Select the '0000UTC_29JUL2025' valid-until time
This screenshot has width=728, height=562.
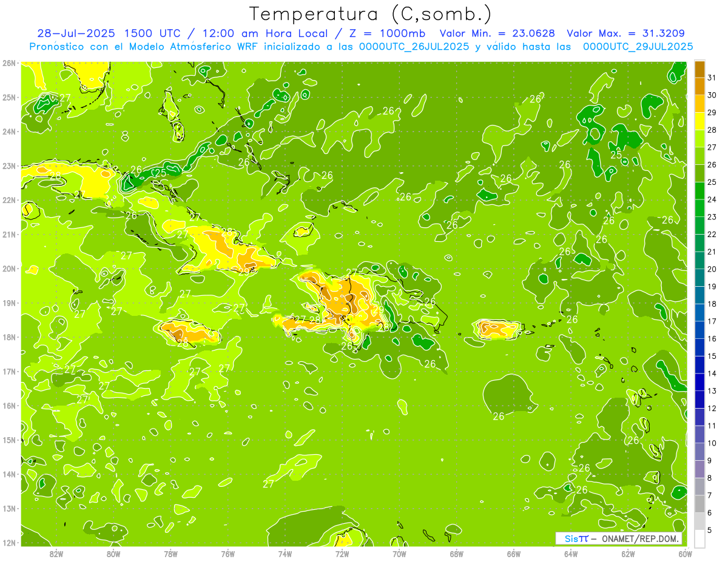[638, 47]
